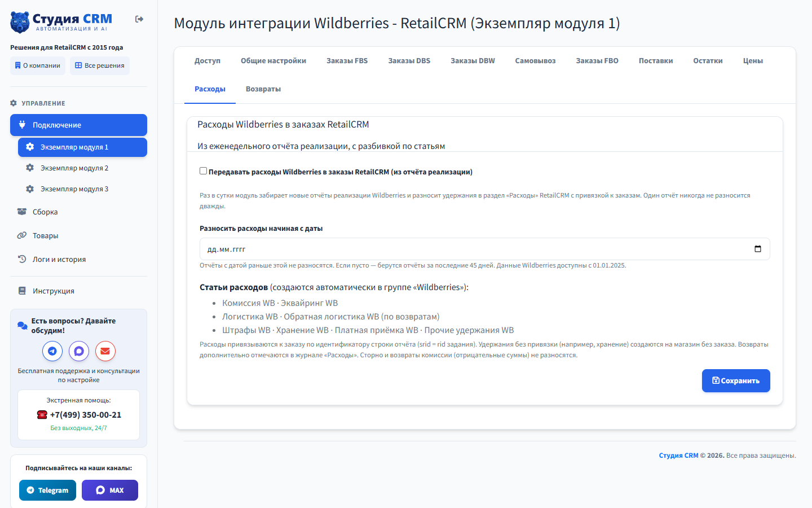This screenshot has width=812, height=508.
Task: Click the MAX channel button
Action: [110, 490]
